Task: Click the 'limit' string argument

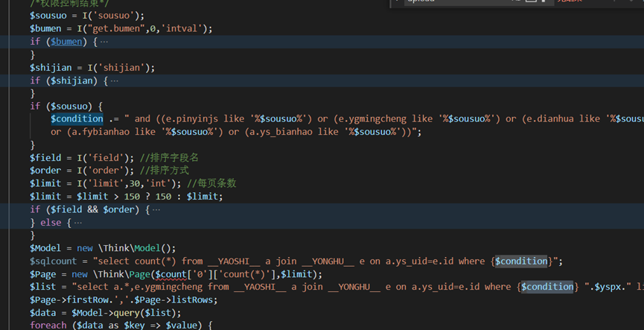Action: pyautogui.click(x=106, y=183)
